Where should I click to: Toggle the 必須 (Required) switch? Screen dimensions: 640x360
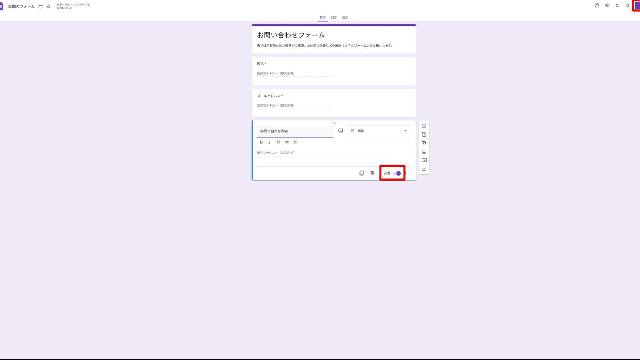tap(397, 173)
